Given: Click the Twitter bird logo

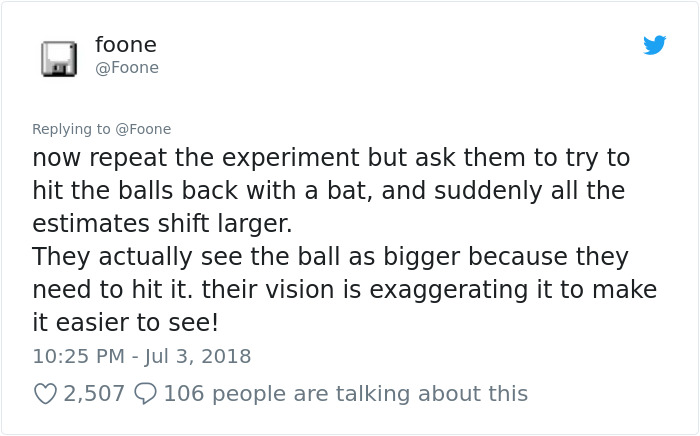Looking at the screenshot, I should (655, 45).
